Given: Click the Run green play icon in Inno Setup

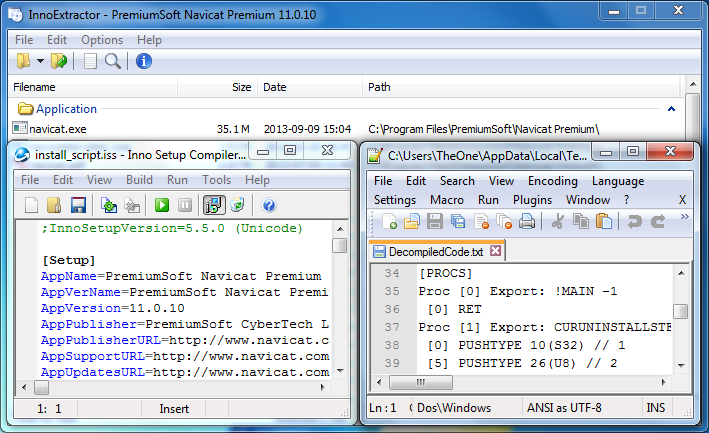Looking at the screenshot, I should [x=162, y=205].
